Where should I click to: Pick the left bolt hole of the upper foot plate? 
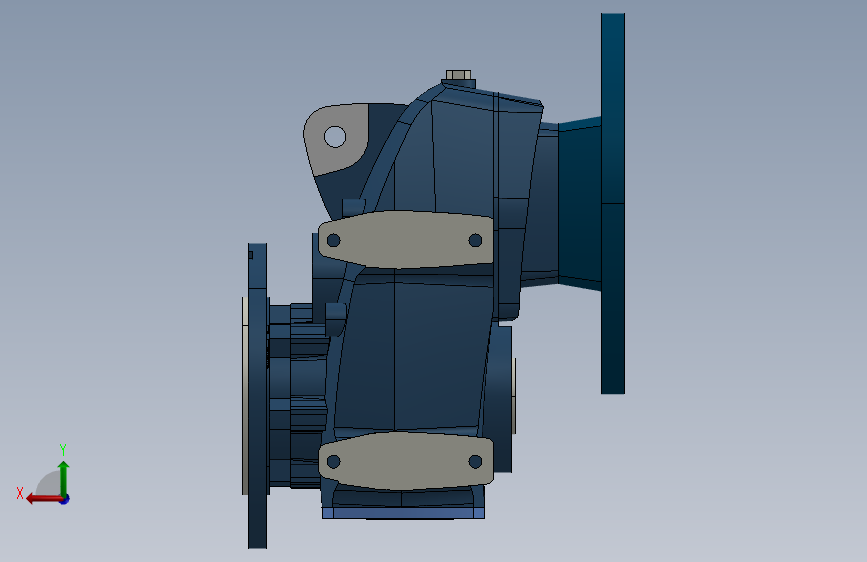(x=333, y=240)
